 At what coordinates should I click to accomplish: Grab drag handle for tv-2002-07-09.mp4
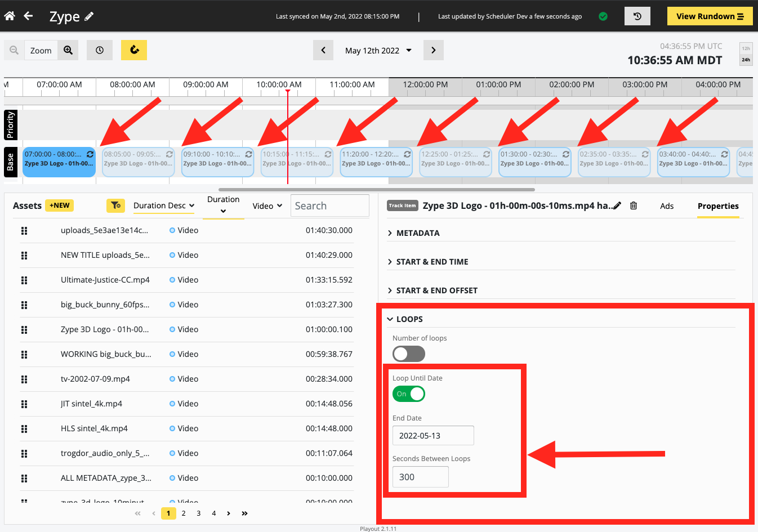24,379
